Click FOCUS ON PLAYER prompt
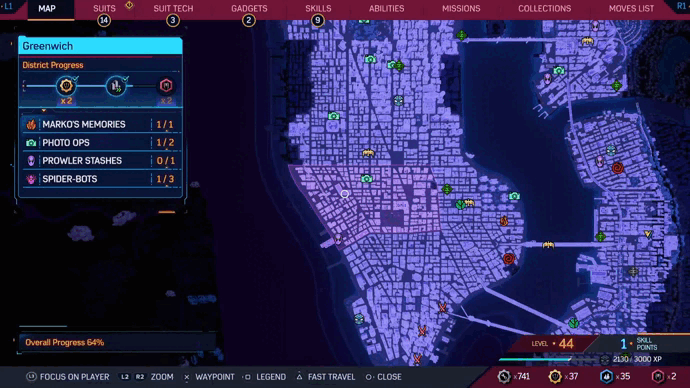The height and width of the screenshot is (388, 690). tap(68, 377)
